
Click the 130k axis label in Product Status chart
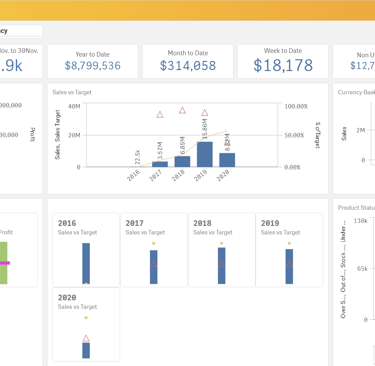coord(361,221)
